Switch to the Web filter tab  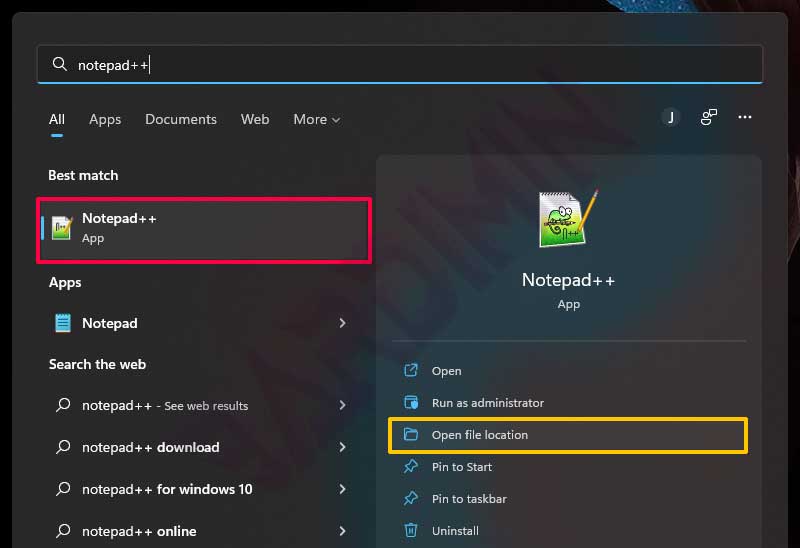(x=255, y=119)
